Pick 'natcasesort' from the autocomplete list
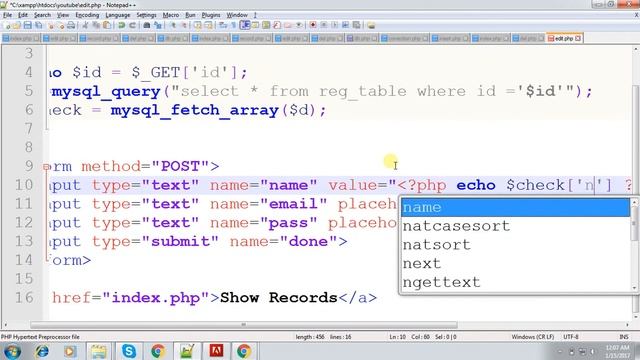640x360 pixels. (x=516, y=226)
